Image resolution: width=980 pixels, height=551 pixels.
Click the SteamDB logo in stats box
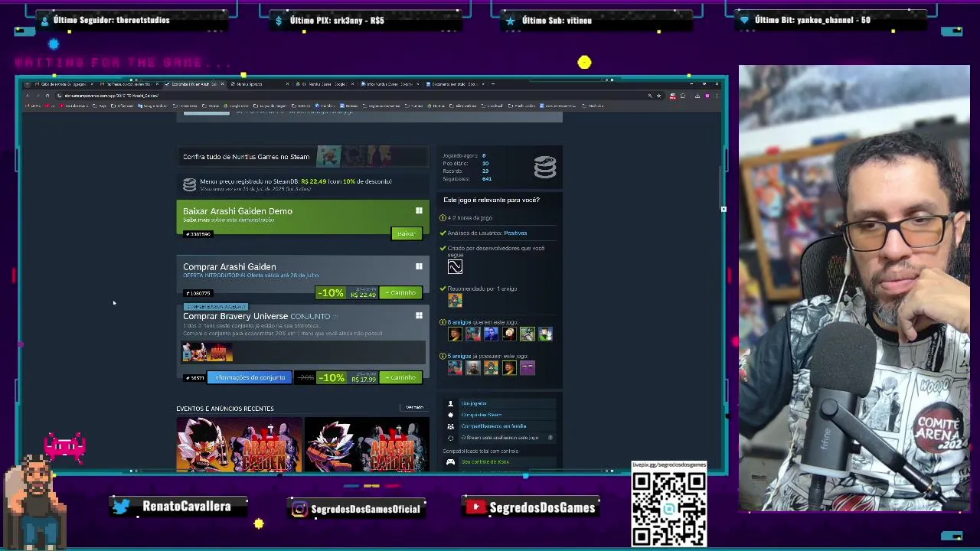coord(545,167)
